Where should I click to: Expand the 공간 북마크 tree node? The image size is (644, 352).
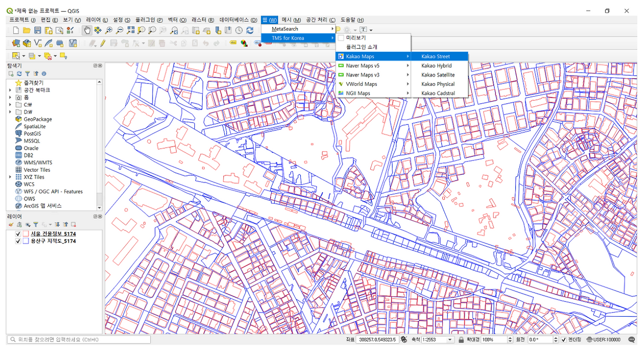pyautogui.click(x=10, y=90)
